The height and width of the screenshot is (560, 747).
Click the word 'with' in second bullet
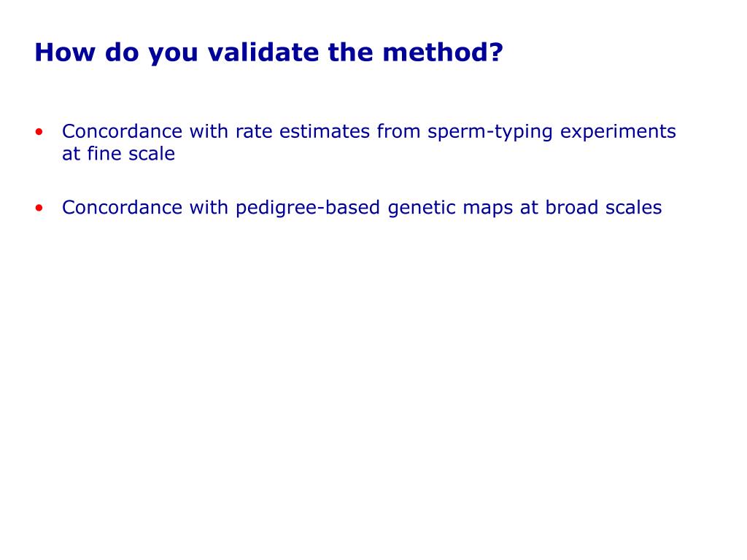click(209, 208)
